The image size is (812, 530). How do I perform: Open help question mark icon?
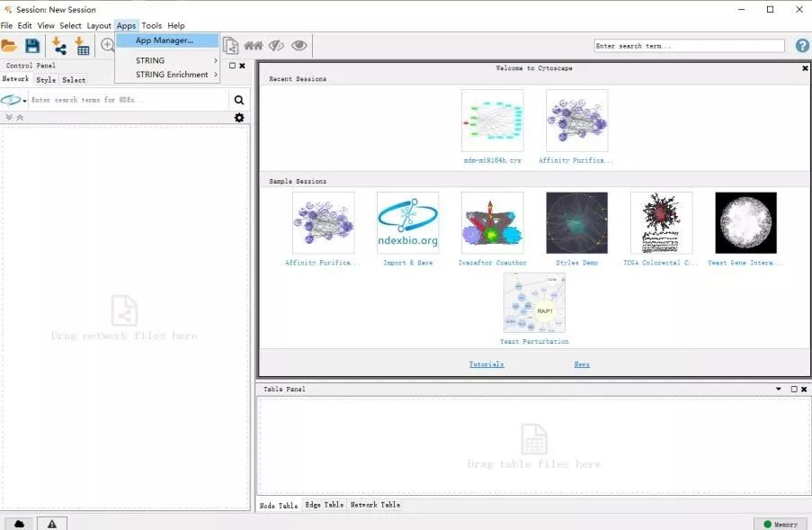pos(802,46)
